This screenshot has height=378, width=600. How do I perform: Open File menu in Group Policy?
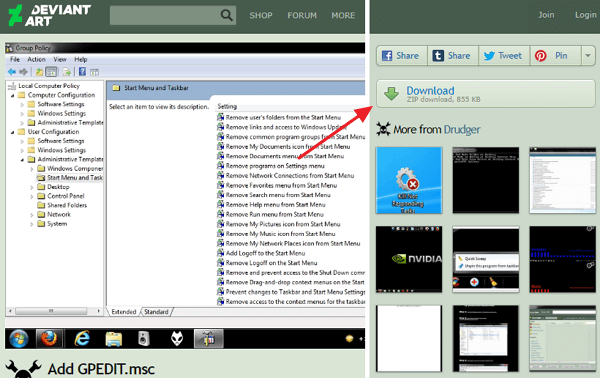pos(15,59)
